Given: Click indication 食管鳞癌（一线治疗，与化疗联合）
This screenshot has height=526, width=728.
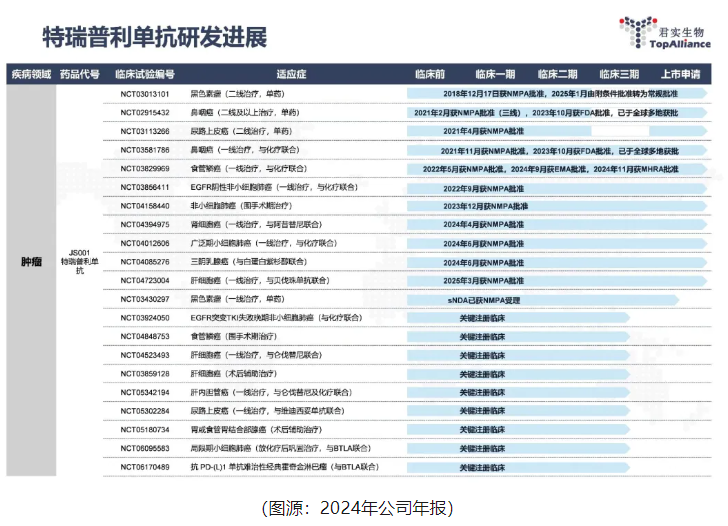Looking at the screenshot, I should [248, 169].
